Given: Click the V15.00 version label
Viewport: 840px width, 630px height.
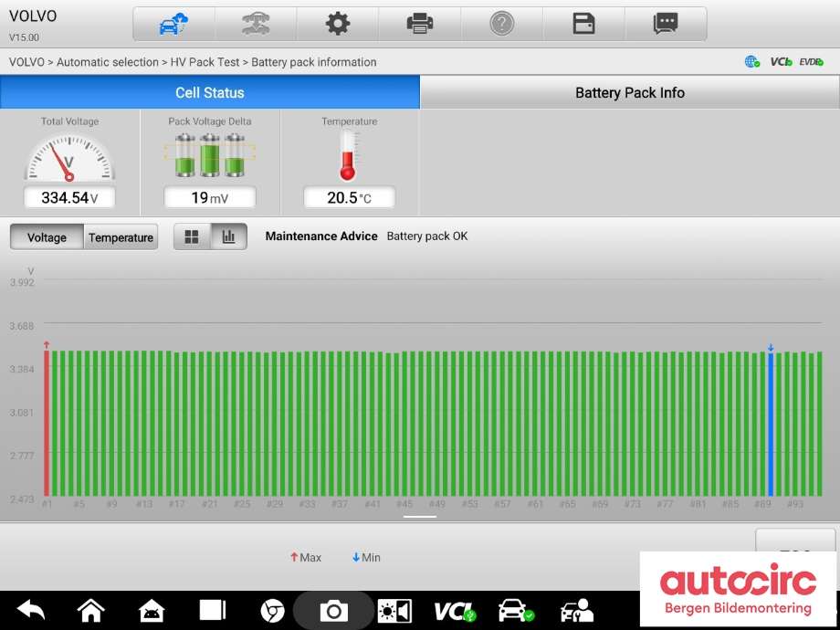Looking at the screenshot, I should pyautogui.click(x=24, y=38).
